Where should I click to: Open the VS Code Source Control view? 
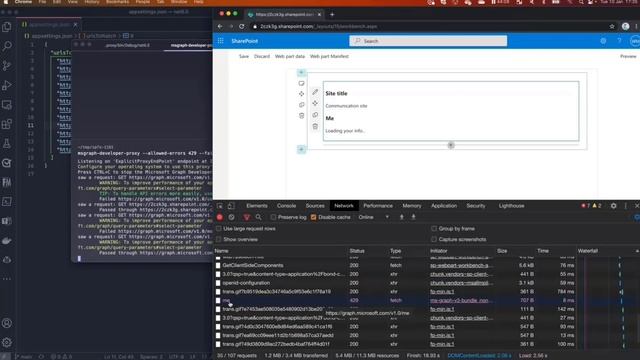point(7,65)
